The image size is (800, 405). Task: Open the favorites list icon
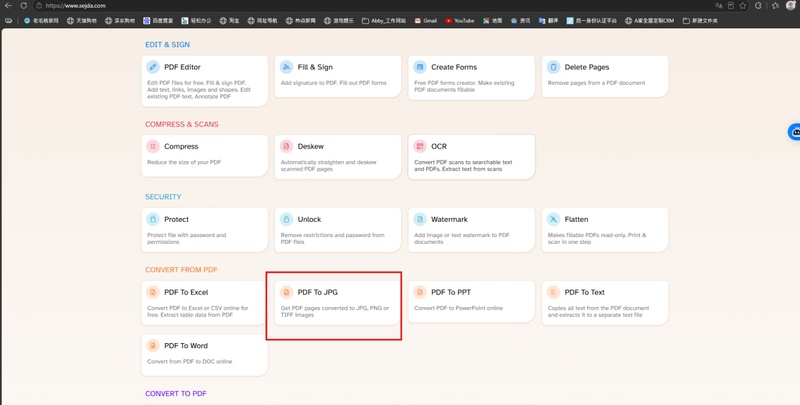tap(776, 6)
